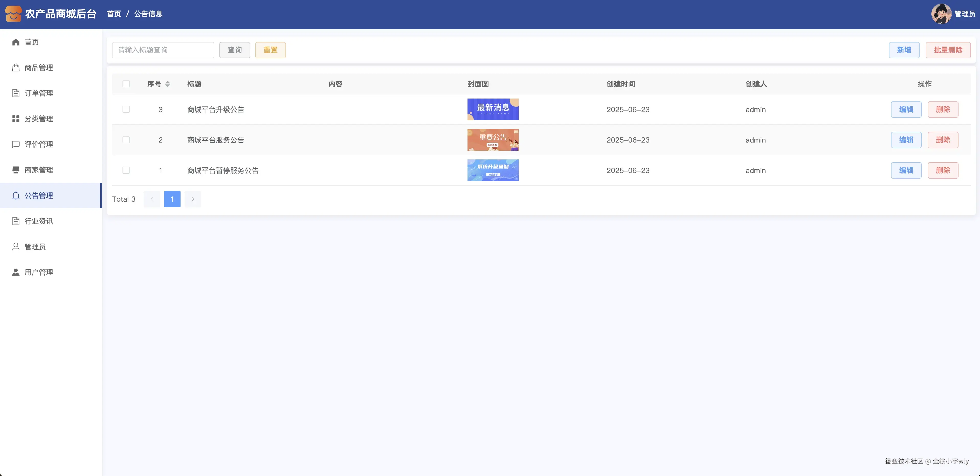Toggle the select-all checkbox in the table header
The width and height of the screenshot is (980, 476).
pos(126,84)
